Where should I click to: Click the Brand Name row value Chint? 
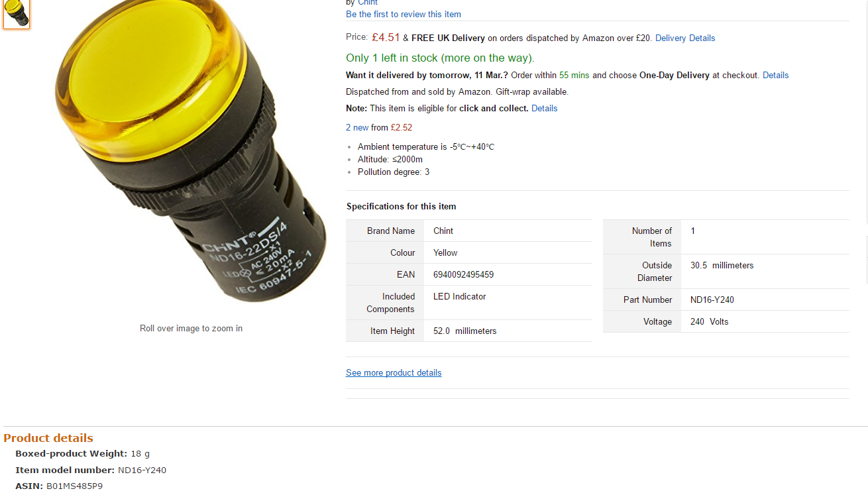pyautogui.click(x=443, y=231)
